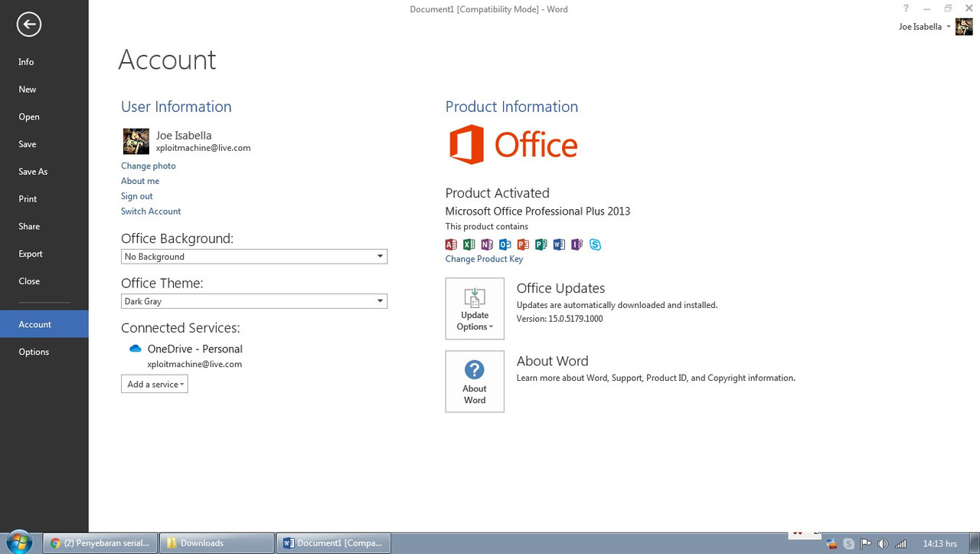Go to the Share page

[x=29, y=227]
